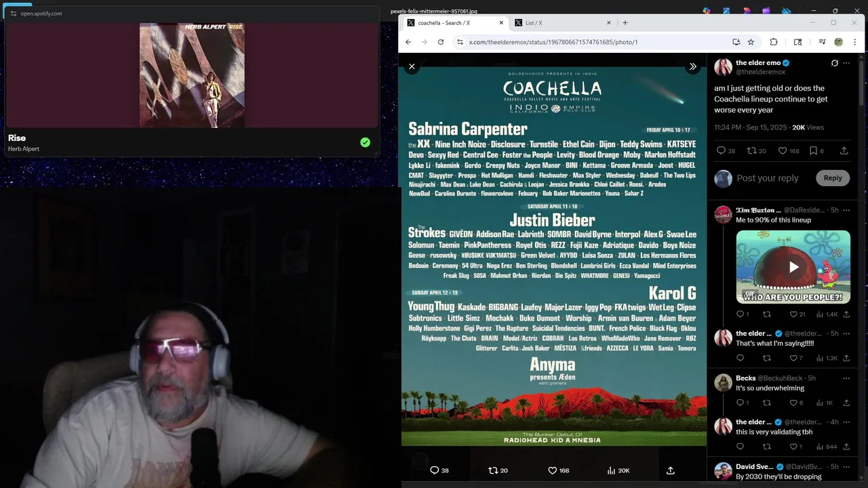Open more options on David Sve's reply

tap(846, 467)
